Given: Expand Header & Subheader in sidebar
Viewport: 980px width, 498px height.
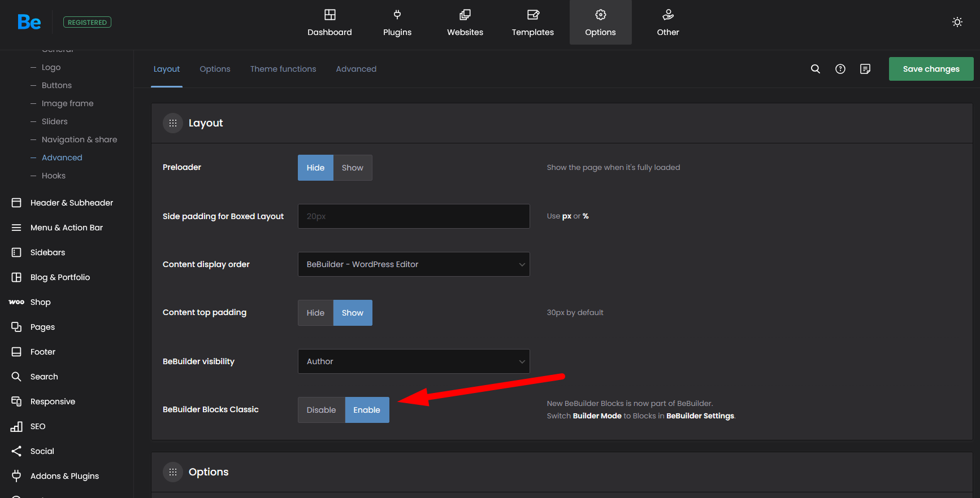Looking at the screenshot, I should pos(71,203).
